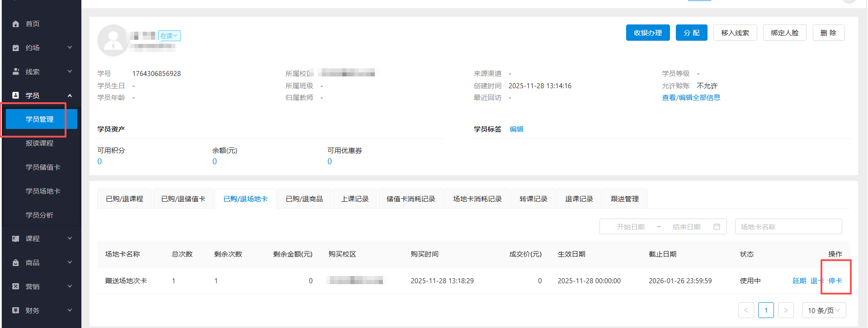This screenshot has height=328, width=868.
Task: Collapse the 学员 menu chevron
Action: coord(70,95)
